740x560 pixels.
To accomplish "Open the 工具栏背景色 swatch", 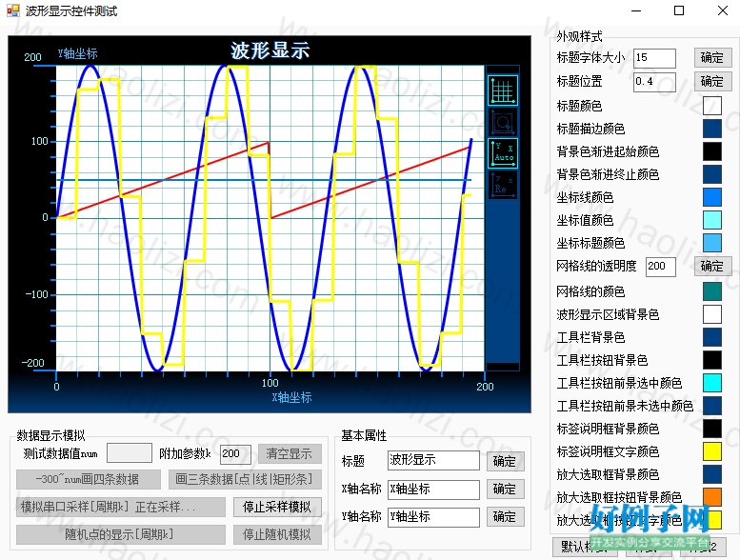I will click(x=711, y=337).
